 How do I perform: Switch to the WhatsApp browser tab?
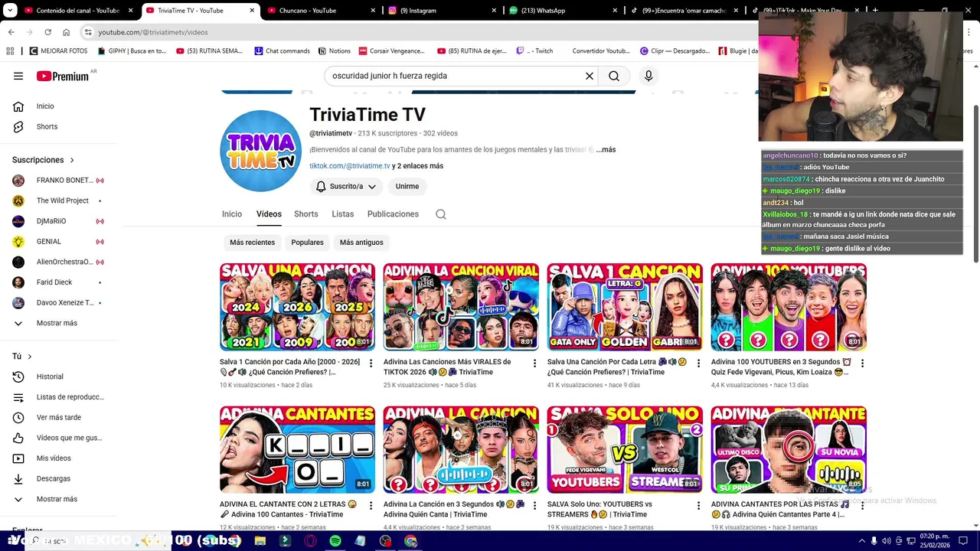(x=561, y=11)
